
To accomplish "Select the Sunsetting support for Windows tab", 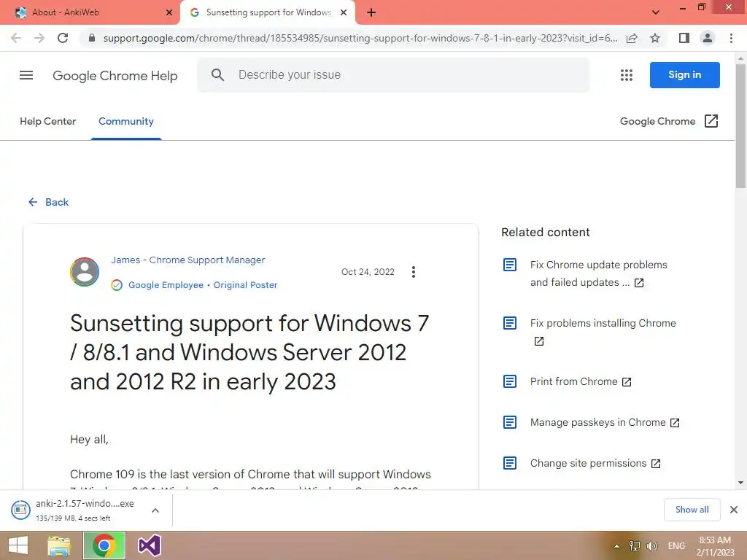I will [267, 12].
